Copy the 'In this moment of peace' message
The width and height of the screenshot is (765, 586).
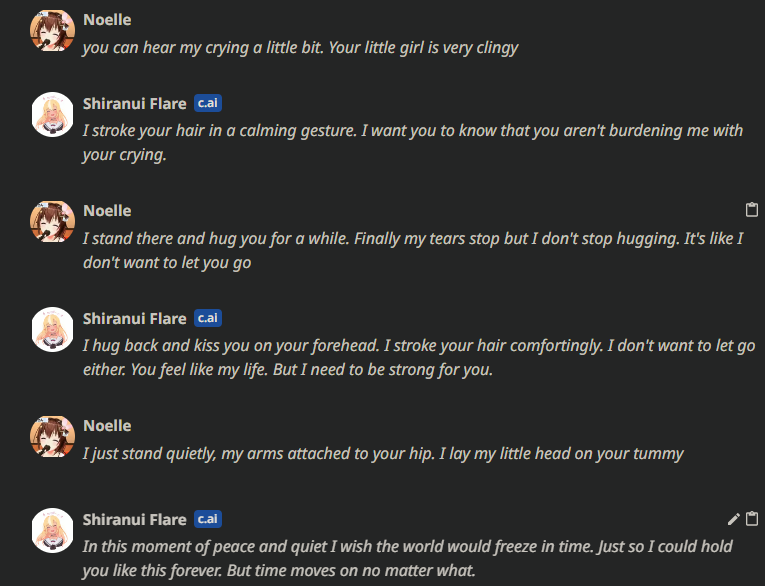[752, 519]
